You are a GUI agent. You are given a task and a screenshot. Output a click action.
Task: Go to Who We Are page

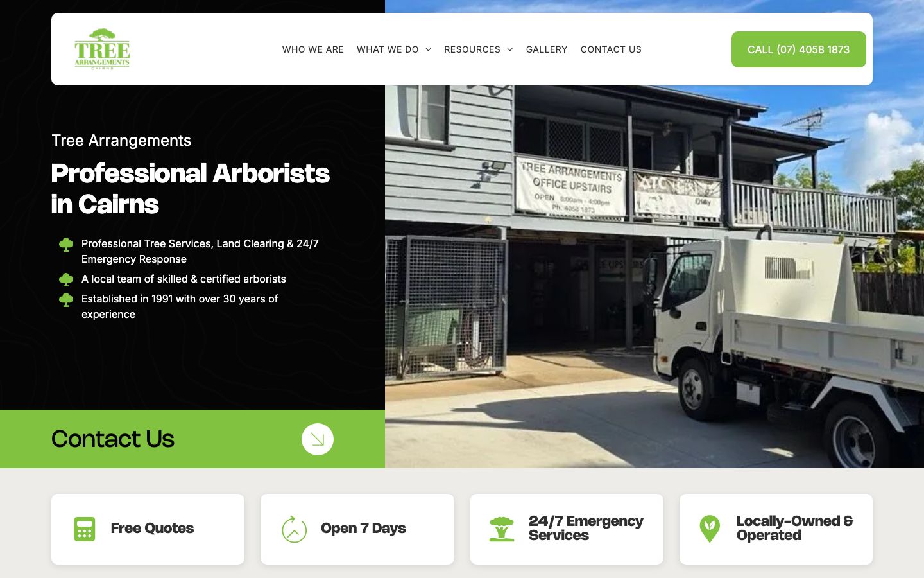pos(313,49)
